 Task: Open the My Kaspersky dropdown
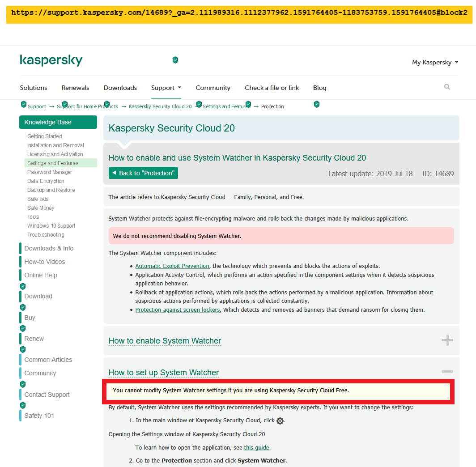pyautogui.click(x=435, y=62)
